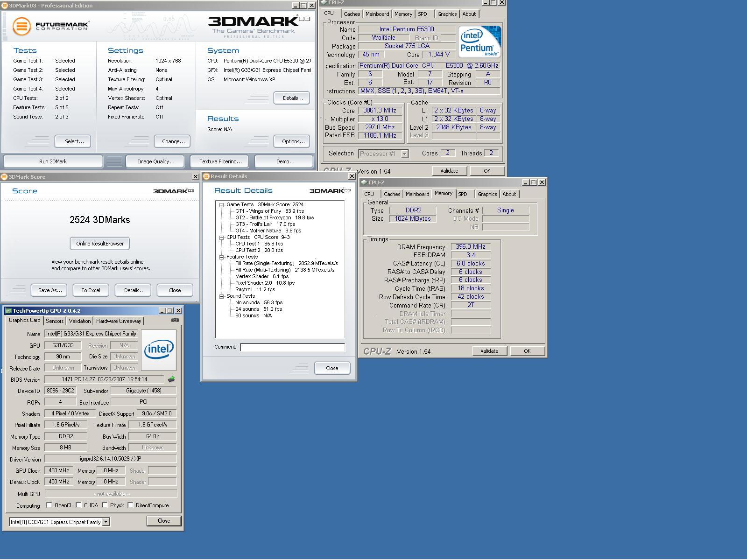The width and height of the screenshot is (747, 560).
Task: Select the Ragtroll 11.2 fps row
Action: coord(255,289)
